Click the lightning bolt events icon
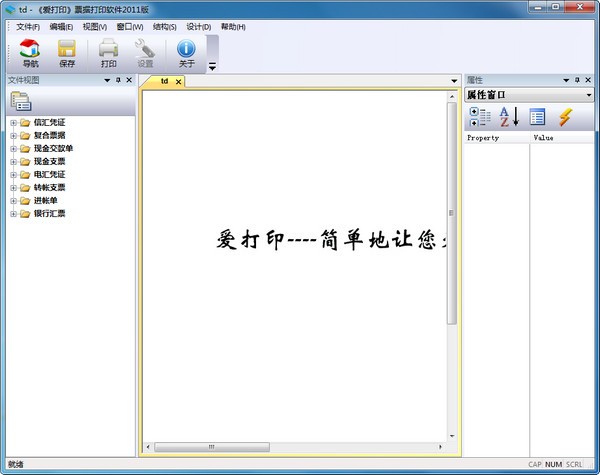This screenshot has width=600, height=475. point(566,117)
